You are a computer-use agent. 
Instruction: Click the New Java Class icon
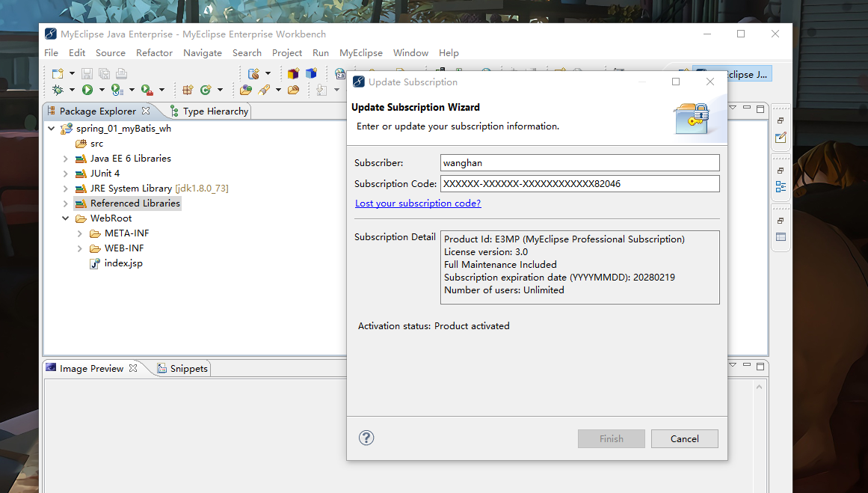206,90
